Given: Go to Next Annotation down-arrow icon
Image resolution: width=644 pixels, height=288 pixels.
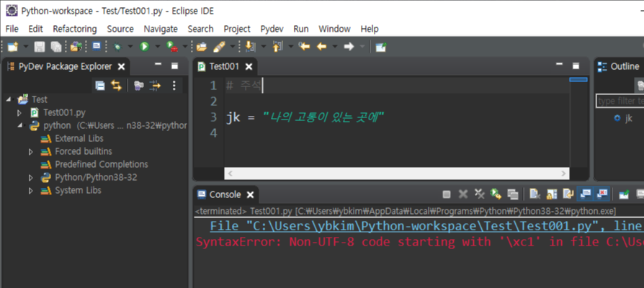Looking at the screenshot, I should (x=249, y=47).
